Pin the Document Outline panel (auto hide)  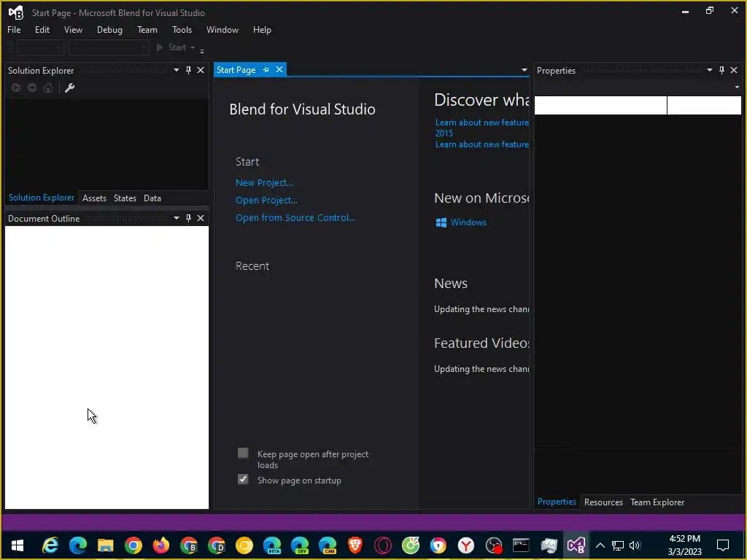[x=188, y=218]
